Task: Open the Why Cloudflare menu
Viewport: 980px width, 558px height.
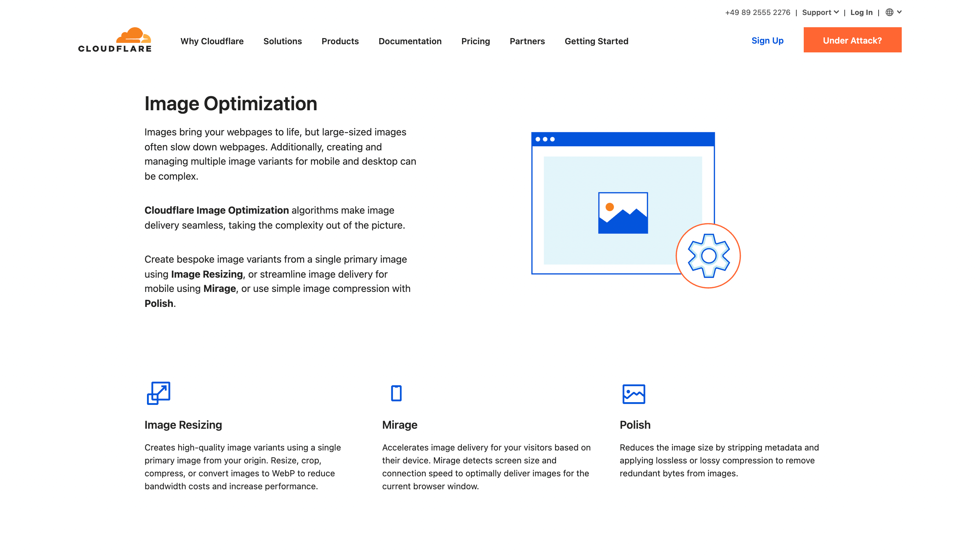Action: click(212, 41)
